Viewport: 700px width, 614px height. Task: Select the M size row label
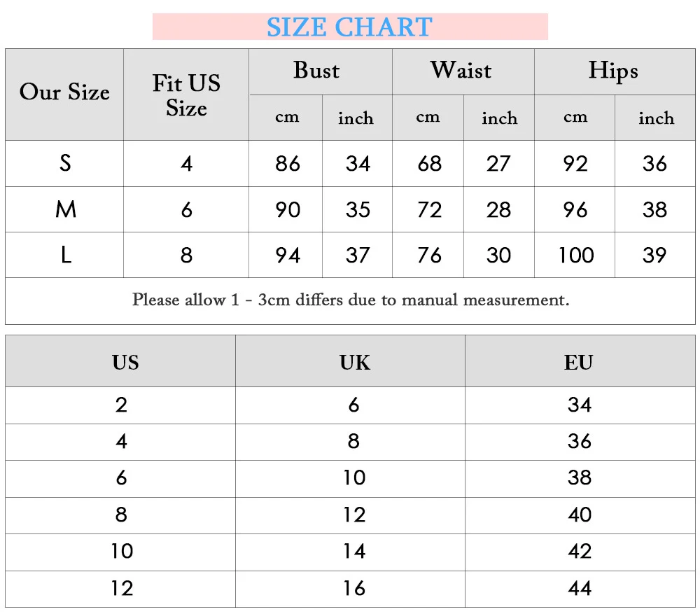tap(65, 209)
